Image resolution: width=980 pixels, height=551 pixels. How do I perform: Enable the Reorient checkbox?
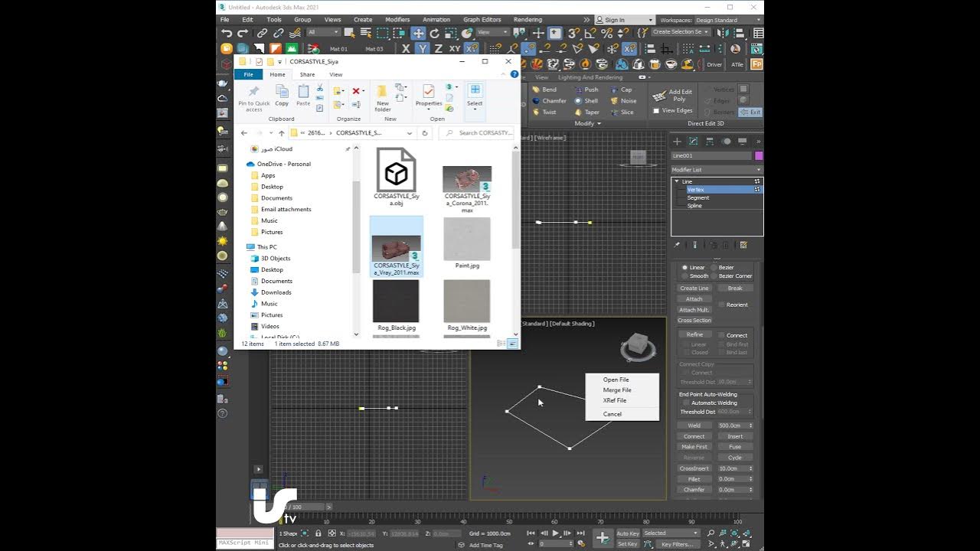tap(721, 305)
